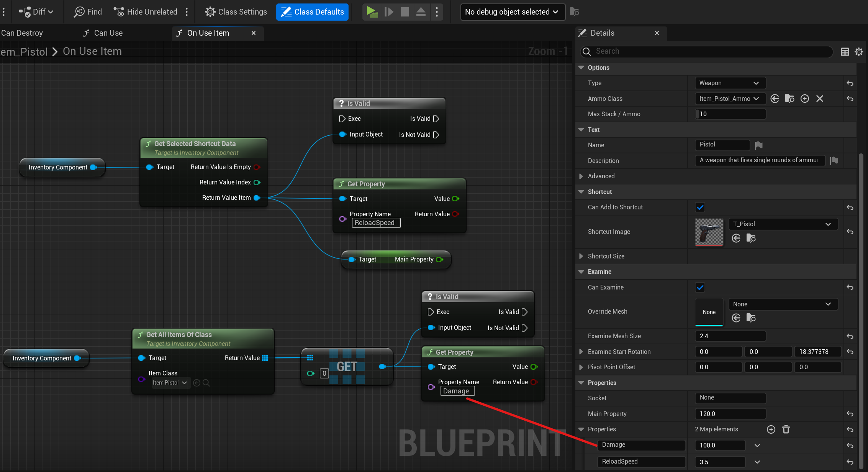Click the Play simulation button
868x472 pixels.
tap(372, 12)
